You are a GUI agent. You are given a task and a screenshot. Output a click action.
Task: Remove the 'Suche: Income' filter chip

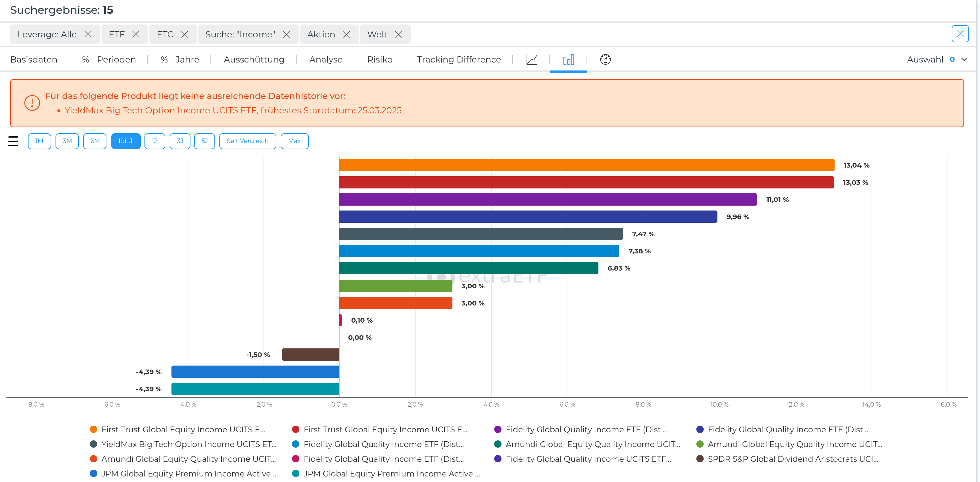click(286, 35)
